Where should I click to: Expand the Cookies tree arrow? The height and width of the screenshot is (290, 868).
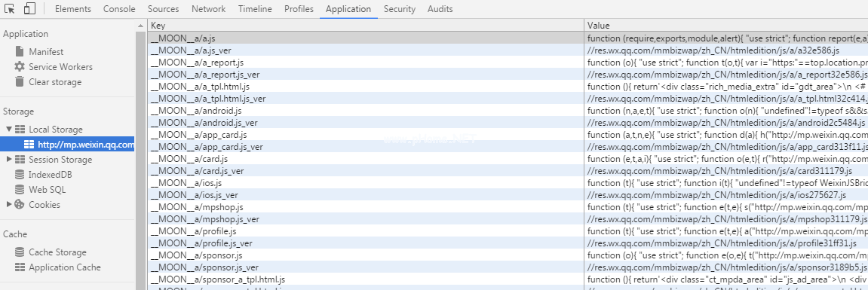click(x=9, y=204)
